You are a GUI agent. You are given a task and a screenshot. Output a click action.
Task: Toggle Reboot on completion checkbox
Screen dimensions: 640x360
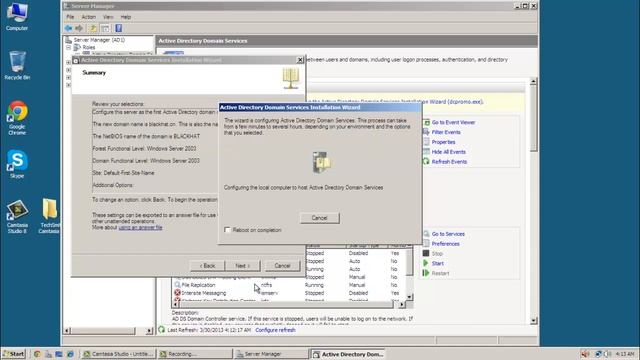pyautogui.click(x=227, y=230)
